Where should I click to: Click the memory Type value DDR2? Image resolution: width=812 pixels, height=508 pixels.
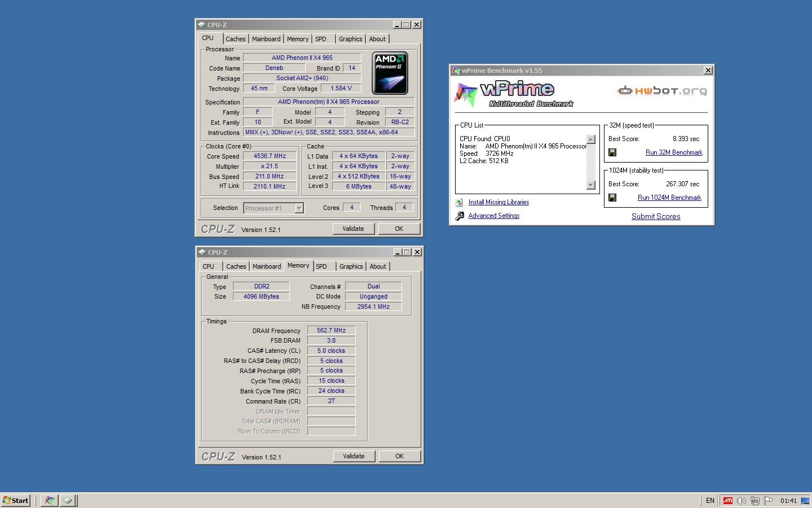[x=261, y=286]
